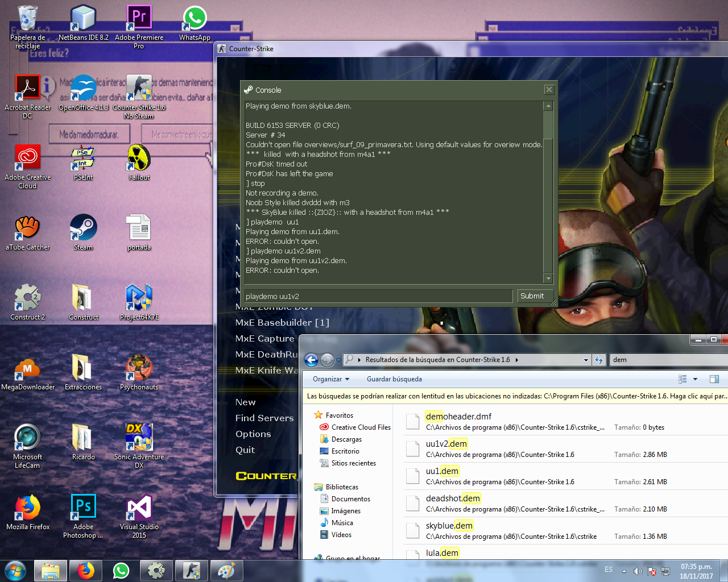Switch to Counter-Strike taskbar button
Screen dimensions: 728x582
(192, 571)
